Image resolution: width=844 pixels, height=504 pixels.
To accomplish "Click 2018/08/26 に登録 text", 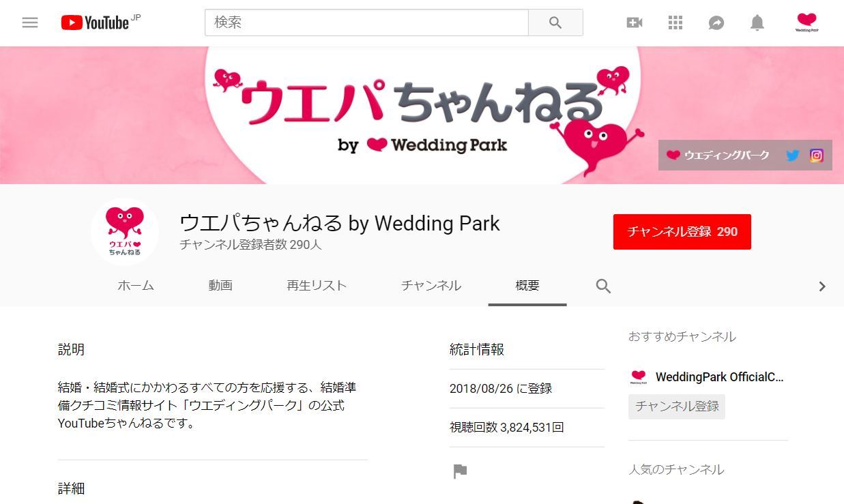I will [x=501, y=389].
